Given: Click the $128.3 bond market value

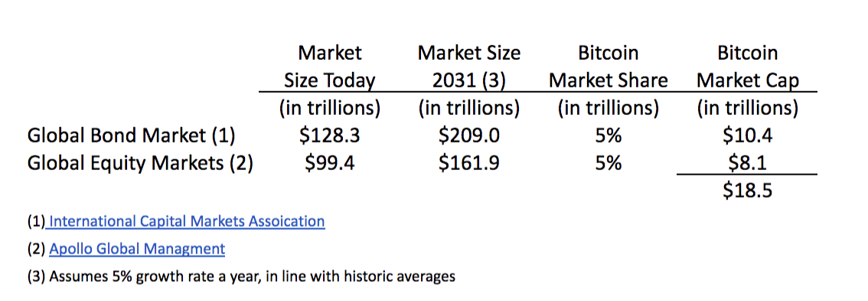Looking at the screenshot, I should tap(329, 136).
